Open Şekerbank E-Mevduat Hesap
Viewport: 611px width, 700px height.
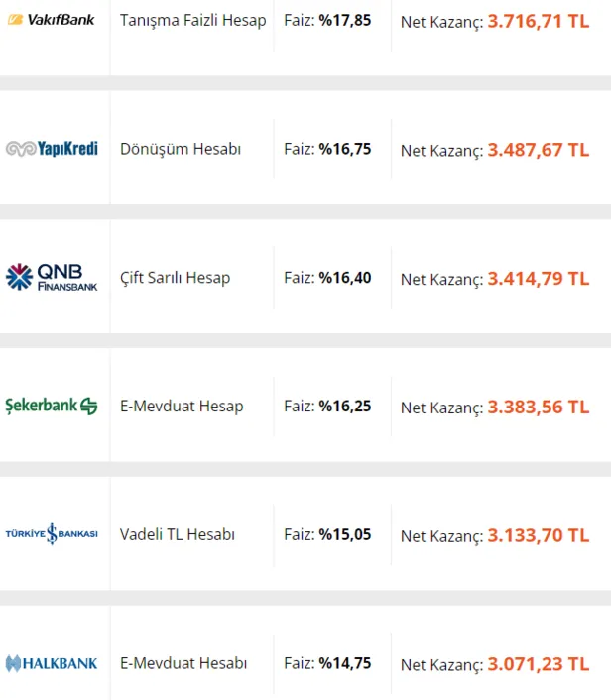click(x=182, y=407)
